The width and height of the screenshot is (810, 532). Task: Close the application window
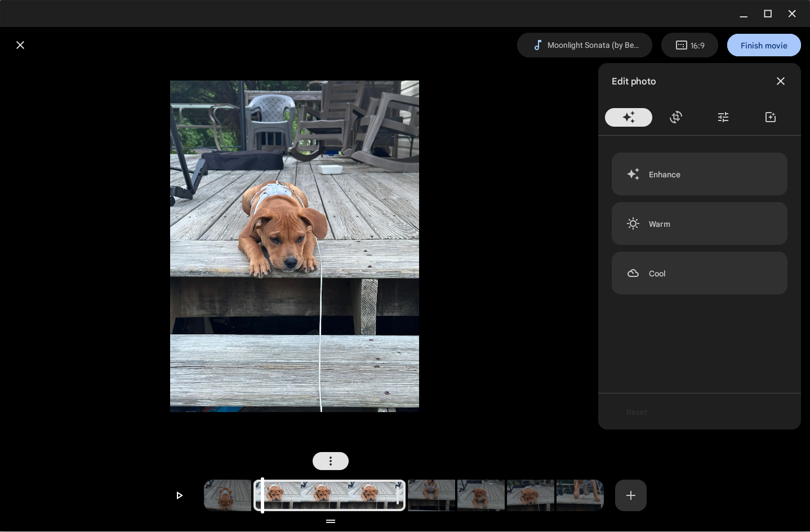coord(792,14)
